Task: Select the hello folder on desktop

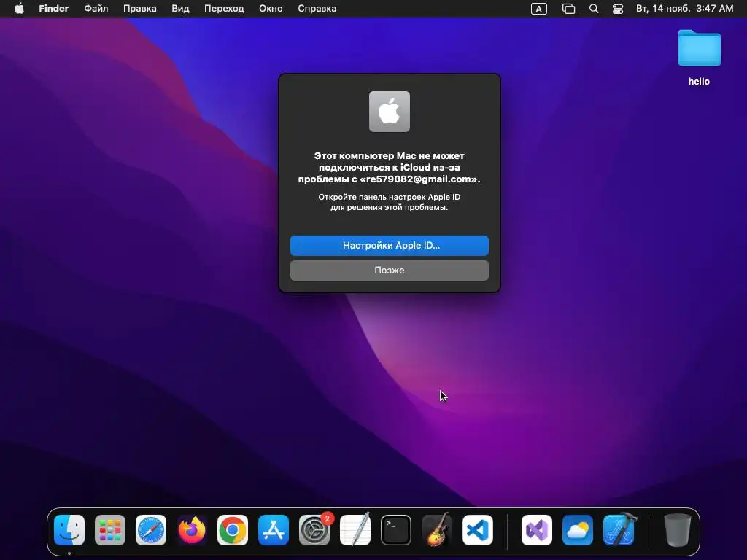Action: coord(699,57)
